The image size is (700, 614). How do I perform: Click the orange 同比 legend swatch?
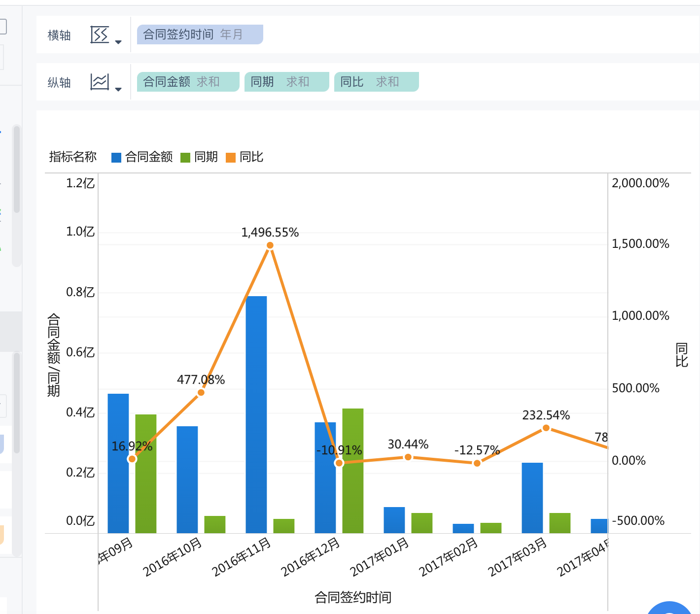coord(231,158)
